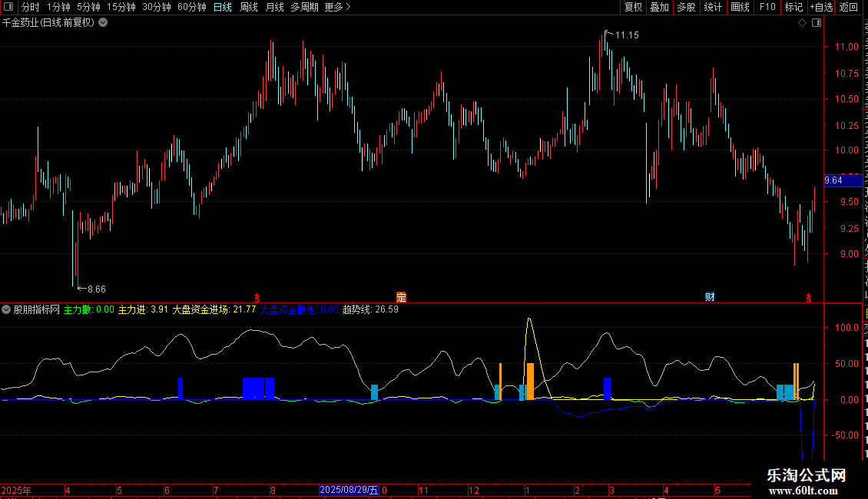Open the F10 company info
The width and height of the screenshot is (868, 499).
[767, 7]
